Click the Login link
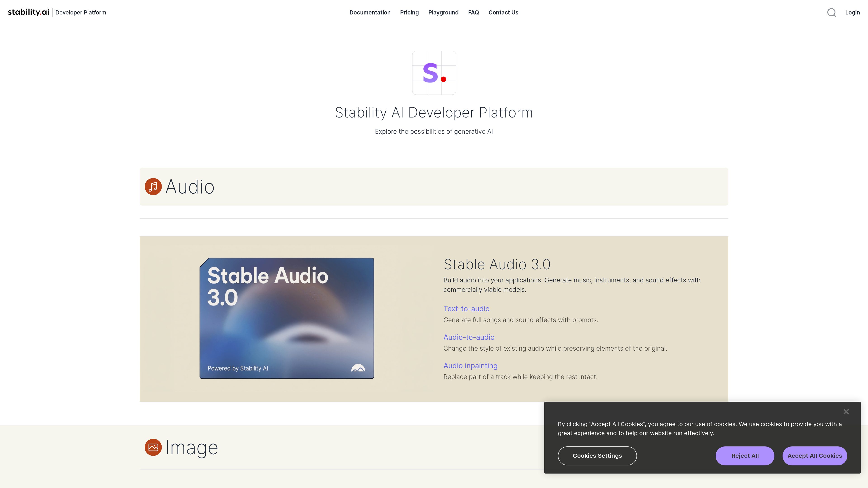 point(852,12)
